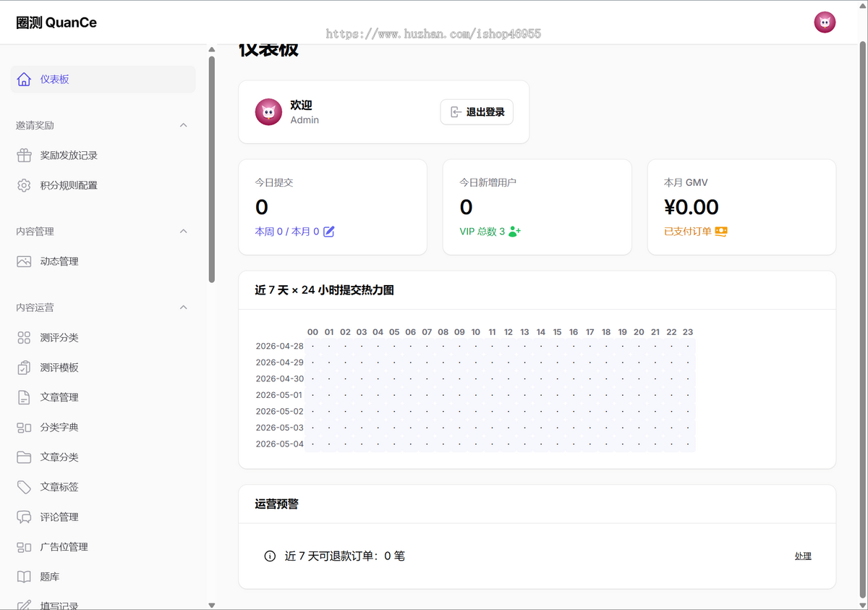
Task: Click the 圈测 QuanCe logo title
Action: coord(56,22)
